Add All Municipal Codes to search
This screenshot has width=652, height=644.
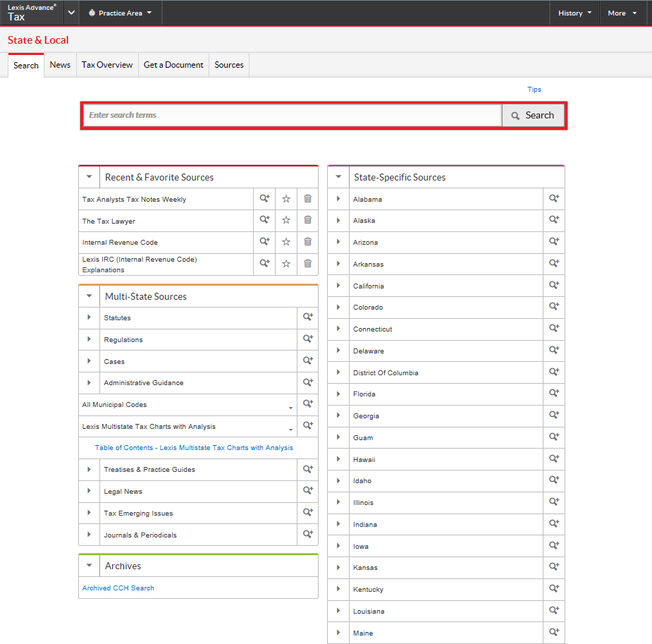click(x=308, y=404)
